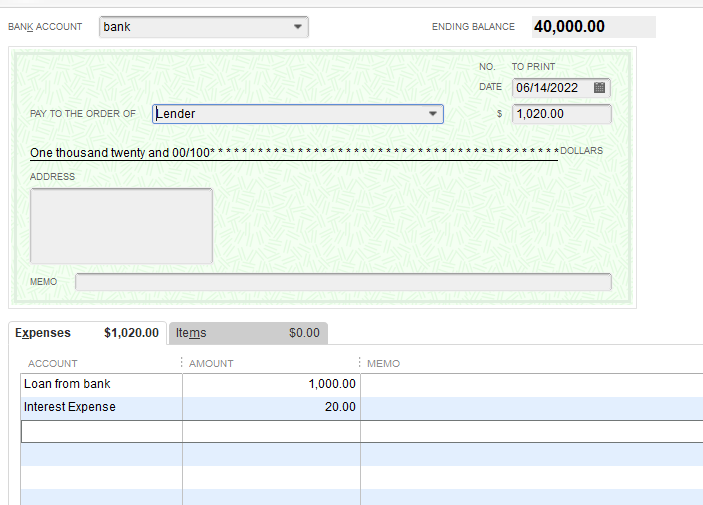Click the ACCOUNT column header
703x505 pixels.
click(53, 364)
